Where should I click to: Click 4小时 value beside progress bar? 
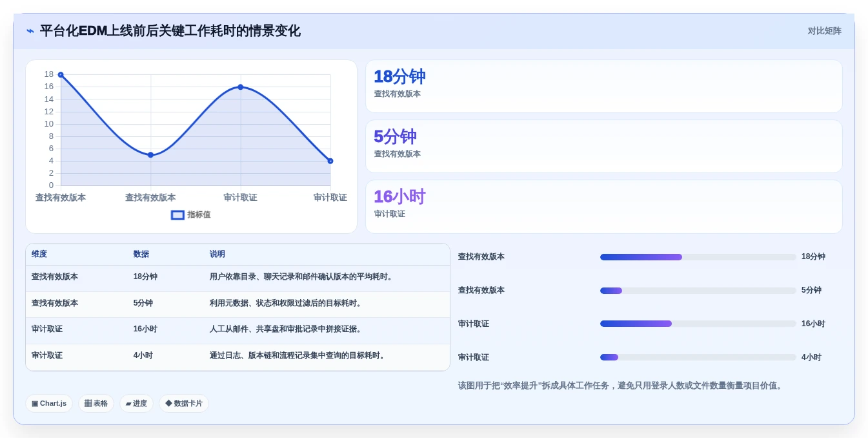pyautogui.click(x=811, y=357)
